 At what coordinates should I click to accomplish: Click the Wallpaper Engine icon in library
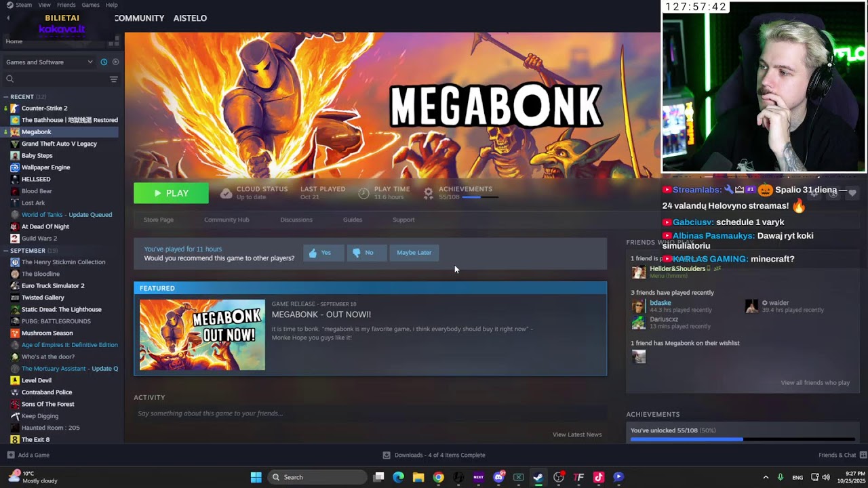pyautogui.click(x=15, y=167)
